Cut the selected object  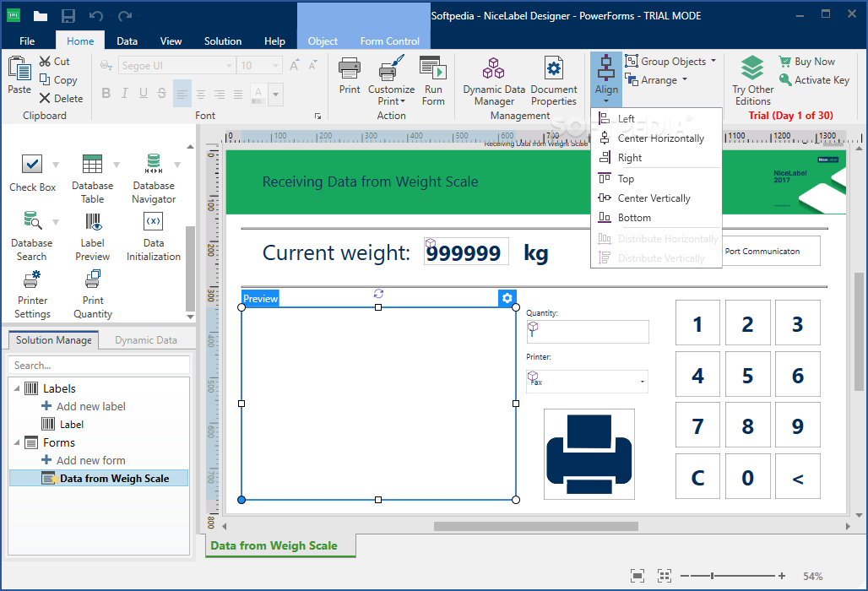54,62
